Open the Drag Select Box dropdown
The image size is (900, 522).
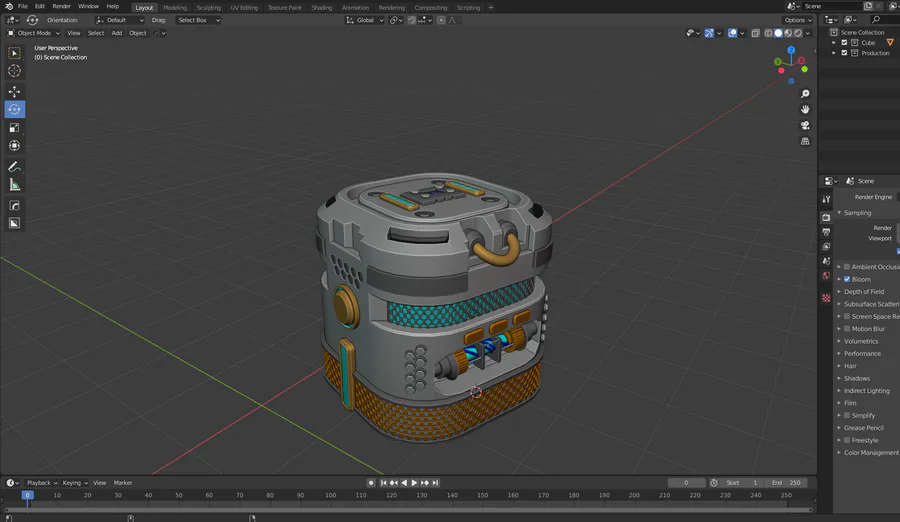pyautogui.click(x=198, y=20)
